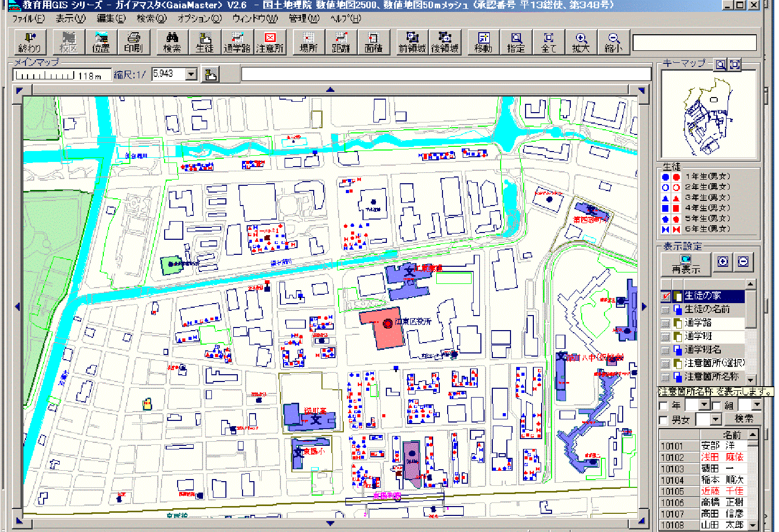This screenshot has height=532, width=779.
Task: Click the 校区 school district toolbar button
Action: [x=69, y=42]
